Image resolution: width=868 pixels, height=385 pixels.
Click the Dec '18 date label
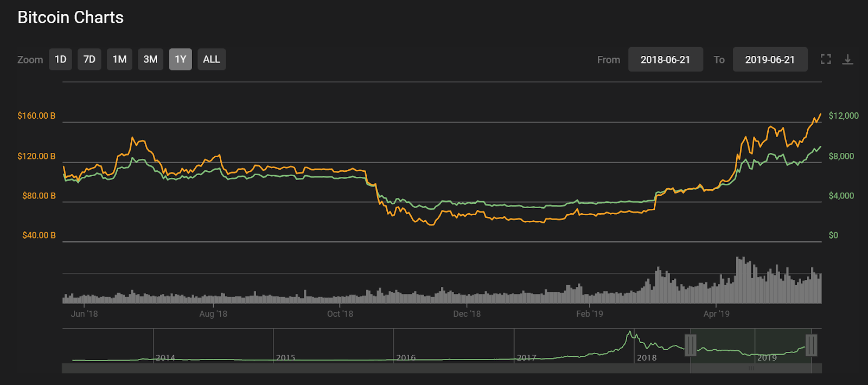point(467,313)
